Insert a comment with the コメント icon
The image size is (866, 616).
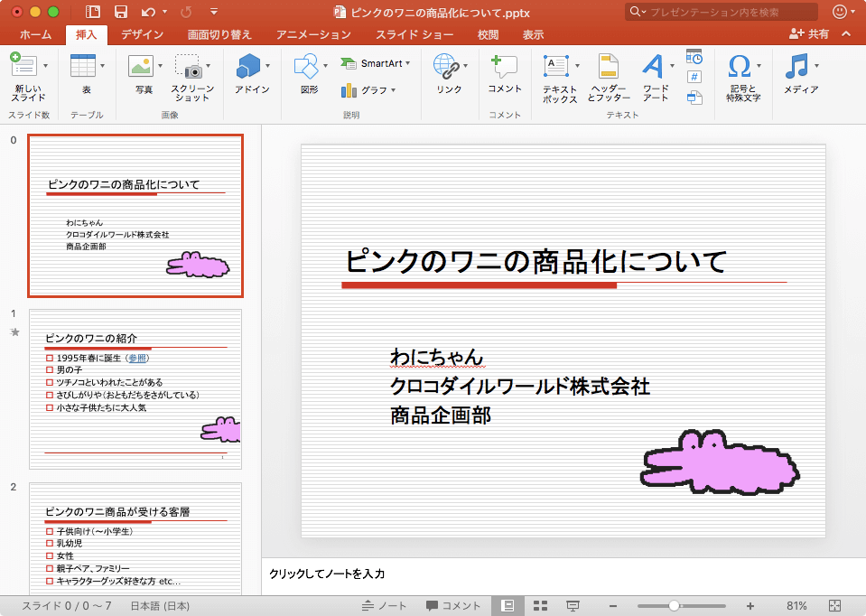(504, 67)
